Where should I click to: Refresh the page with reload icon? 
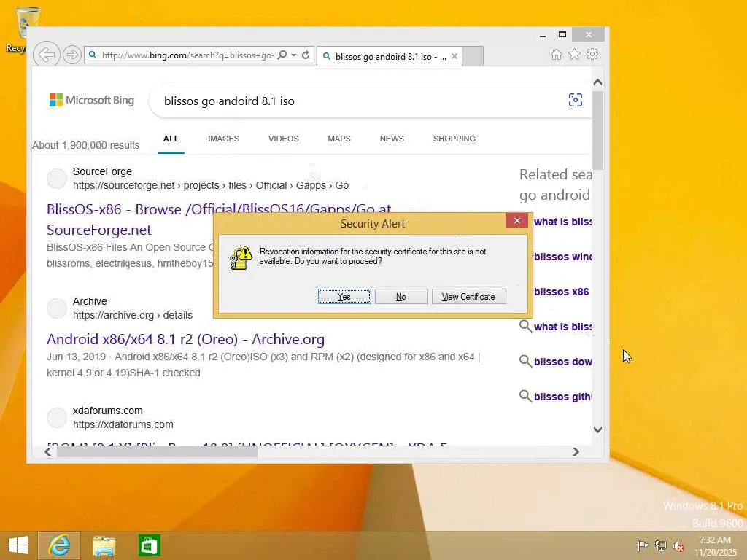tap(306, 55)
